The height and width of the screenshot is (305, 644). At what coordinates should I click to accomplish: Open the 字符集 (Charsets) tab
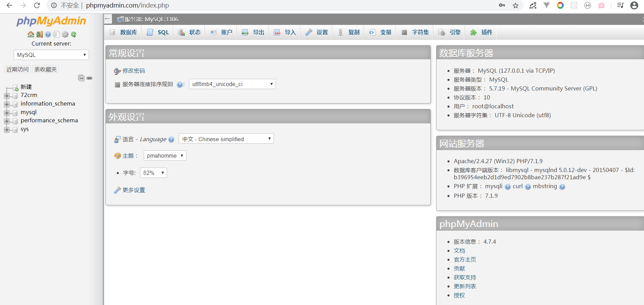[x=415, y=32]
